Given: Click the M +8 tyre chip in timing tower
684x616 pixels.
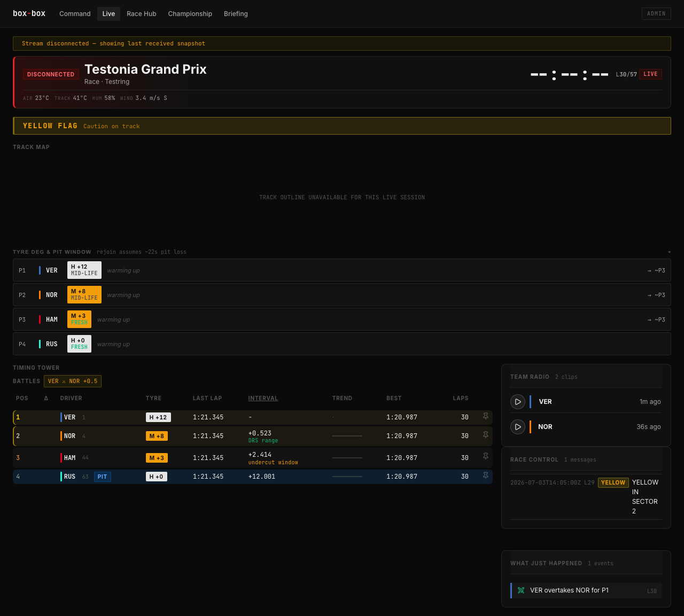Looking at the screenshot, I should coord(157,436).
